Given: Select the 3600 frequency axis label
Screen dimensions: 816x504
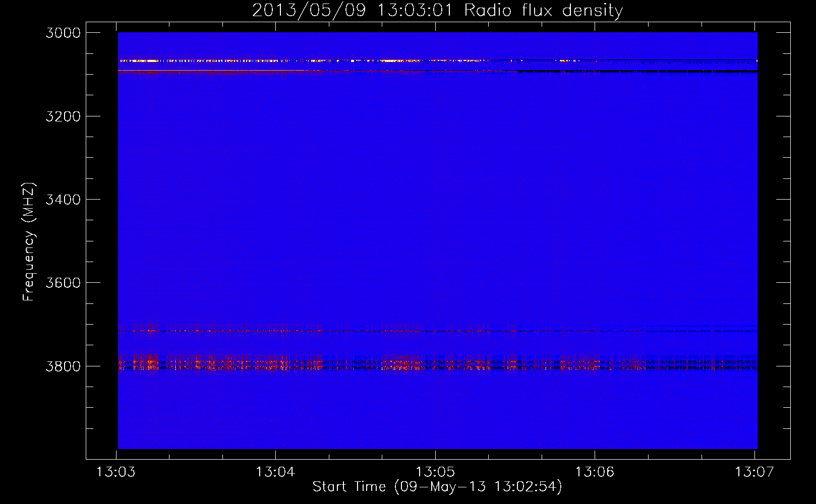Looking at the screenshot, I should point(63,283).
